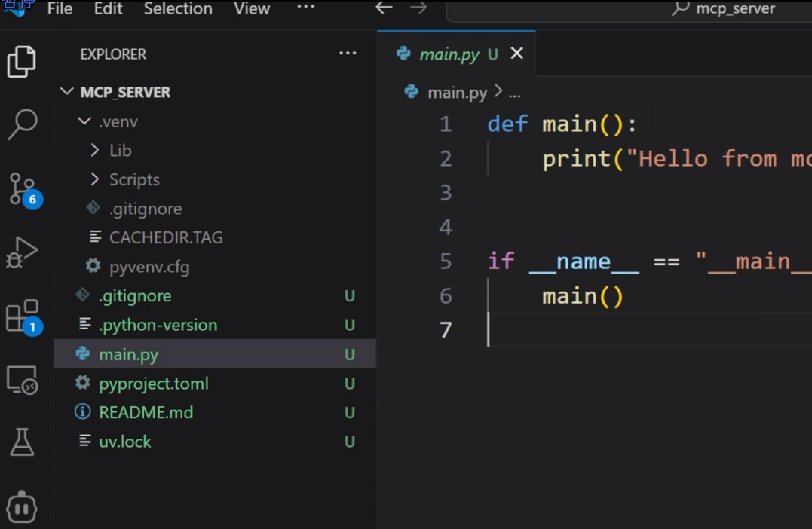Open Source Control view with 6 badge
Viewport: 812px width, 529px height.
(25, 189)
